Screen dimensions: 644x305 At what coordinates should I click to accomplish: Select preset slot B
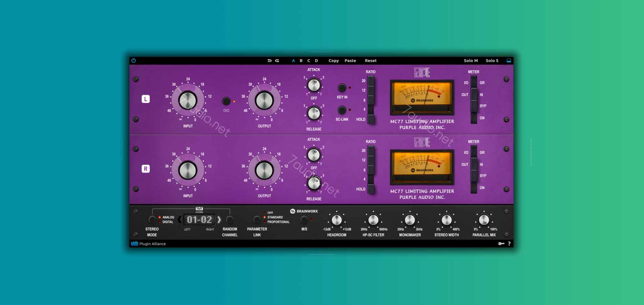[301, 61]
